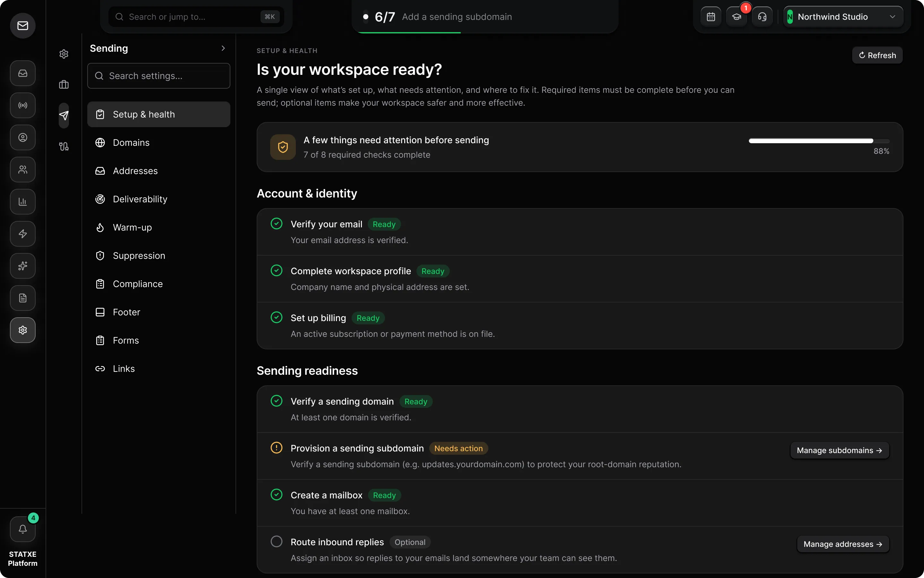The width and height of the screenshot is (924, 578).
Task: Open Links settings
Action: 158,369
